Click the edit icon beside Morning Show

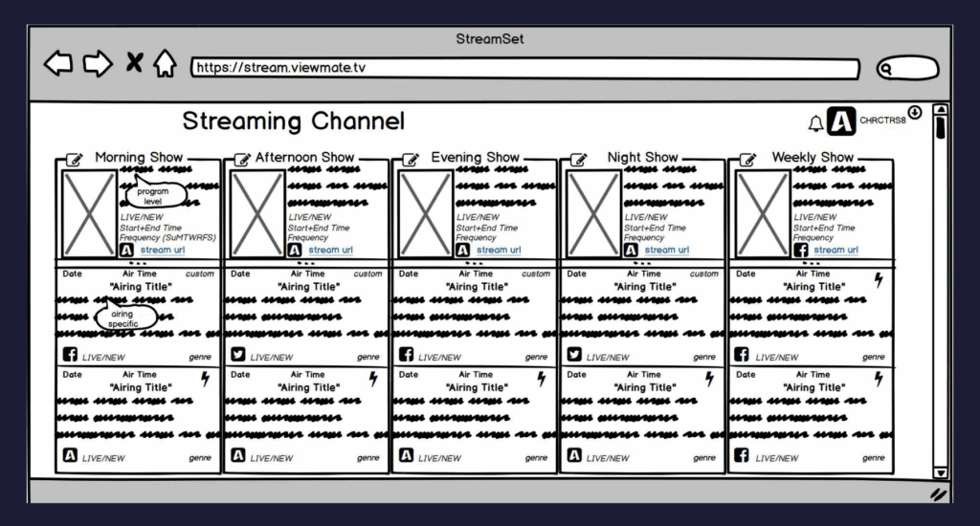(75, 160)
